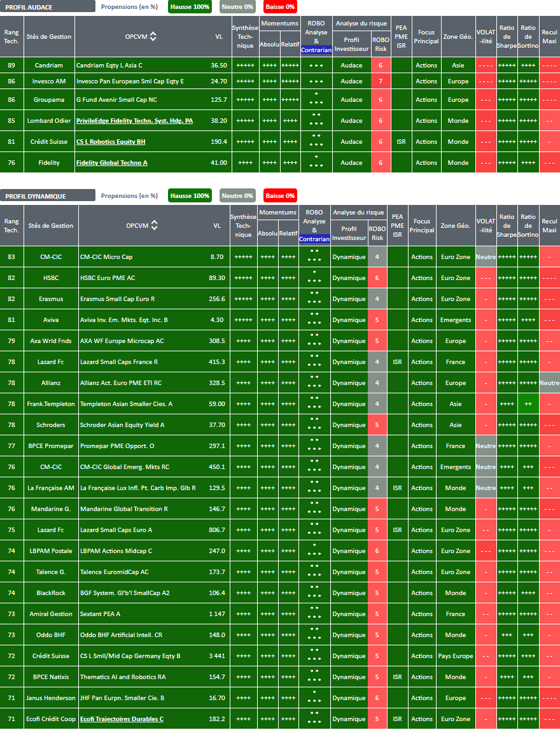
Task: Click Stés de Gestion header in Dynamique table
Action: point(51,225)
